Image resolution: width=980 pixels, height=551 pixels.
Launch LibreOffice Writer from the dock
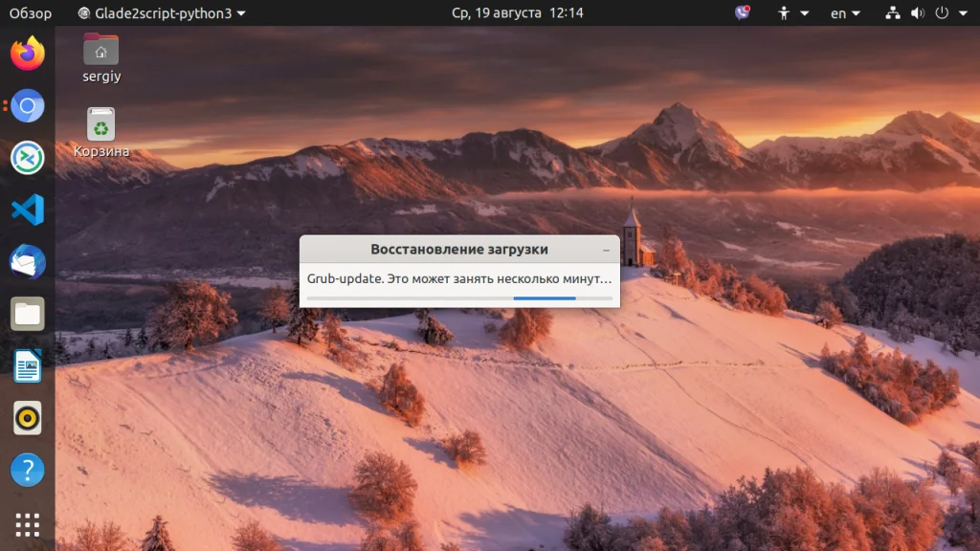click(x=28, y=365)
